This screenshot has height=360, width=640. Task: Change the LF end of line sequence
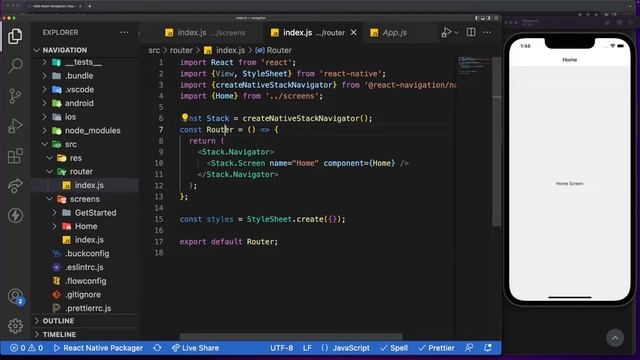[x=307, y=348]
